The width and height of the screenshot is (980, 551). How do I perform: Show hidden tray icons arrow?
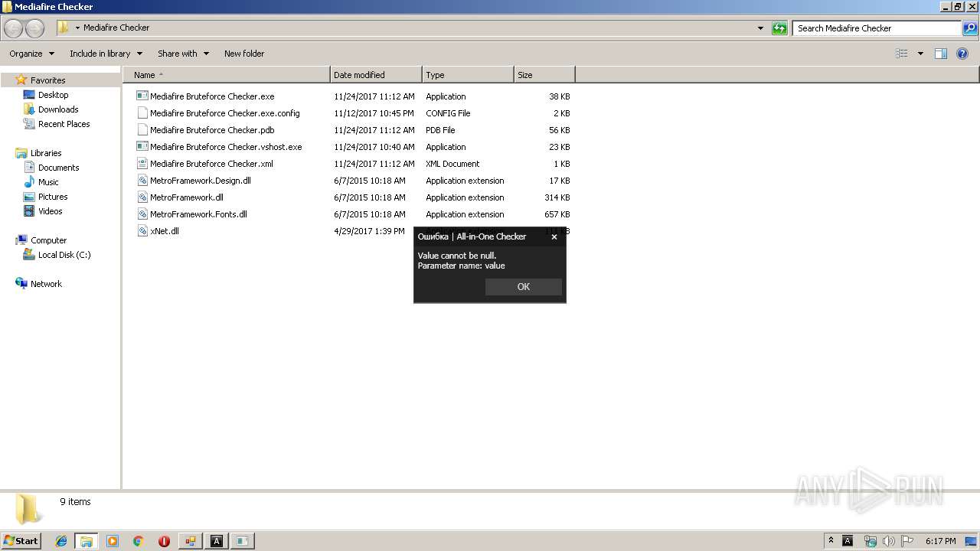pyautogui.click(x=831, y=540)
